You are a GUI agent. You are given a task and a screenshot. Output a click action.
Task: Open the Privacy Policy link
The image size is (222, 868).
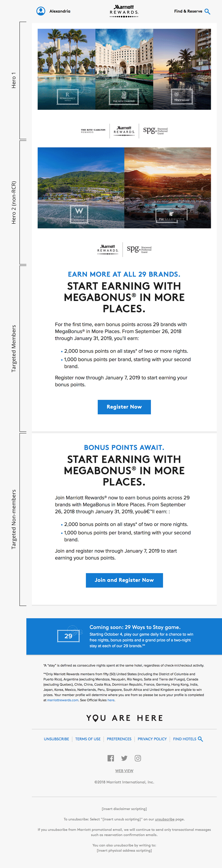pyautogui.click(x=152, y=739)
